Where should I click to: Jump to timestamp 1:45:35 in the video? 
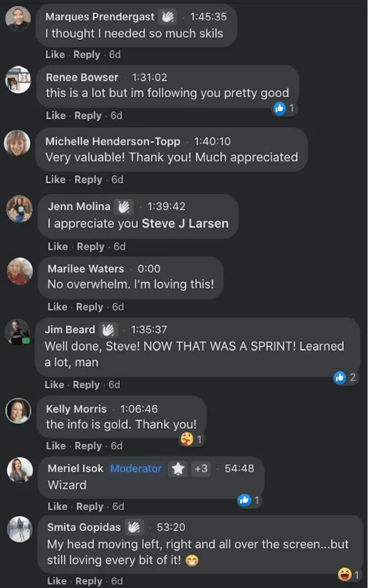(x=208, y=17)
